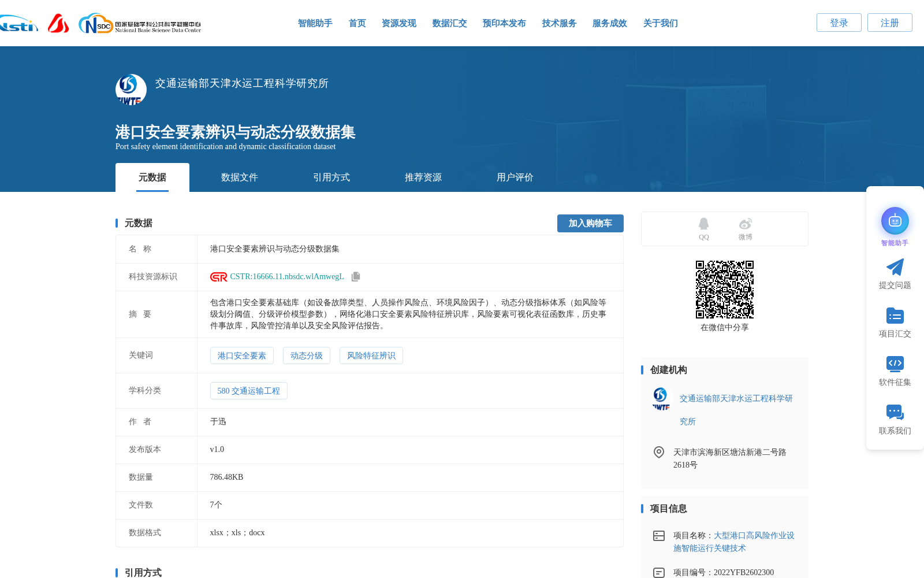The width and height of the screenshot is (924, 578).
Task: Select the 港口安全要素 keyword tag
Action: point(242,355)
